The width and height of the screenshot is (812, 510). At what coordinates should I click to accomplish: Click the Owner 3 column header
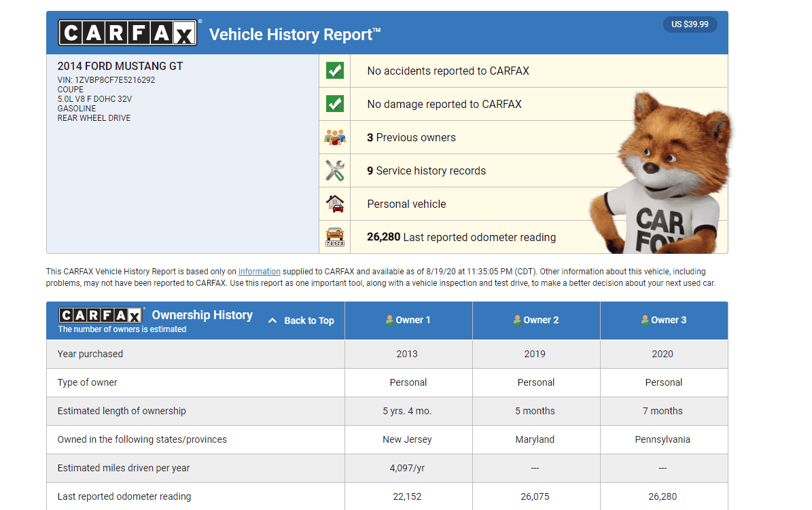[665, 321]
